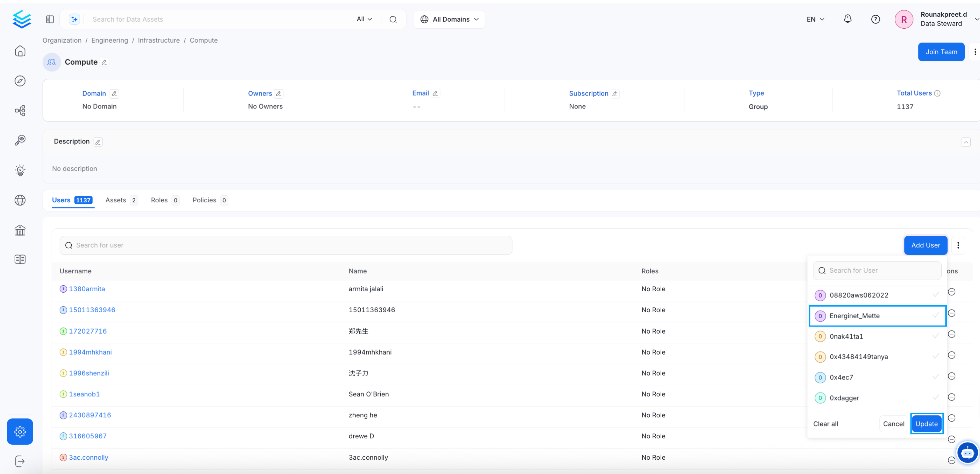Open the Explore compass icon in sidebar

(20, 81)
